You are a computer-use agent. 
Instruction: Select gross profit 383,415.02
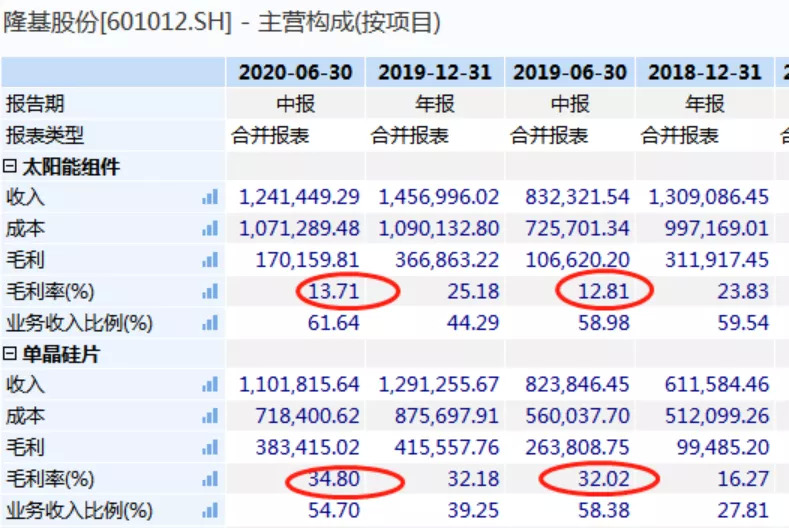click(x=308, y=447)
